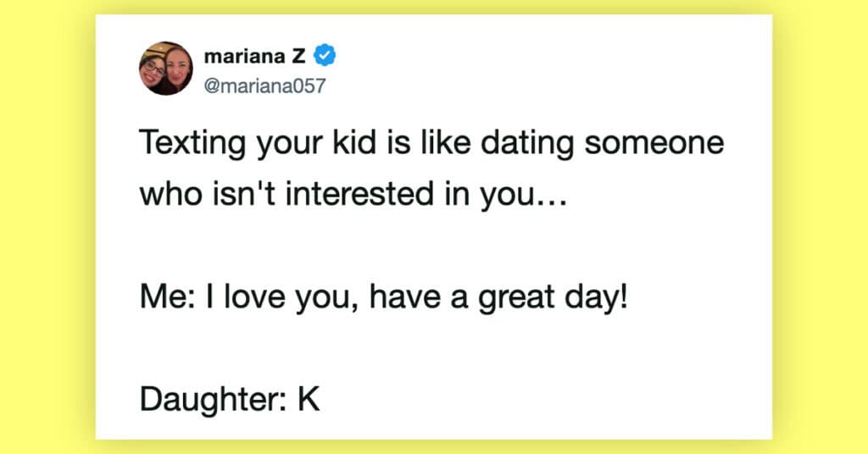Open the mariana Z display name

click(x=257, y=57)
